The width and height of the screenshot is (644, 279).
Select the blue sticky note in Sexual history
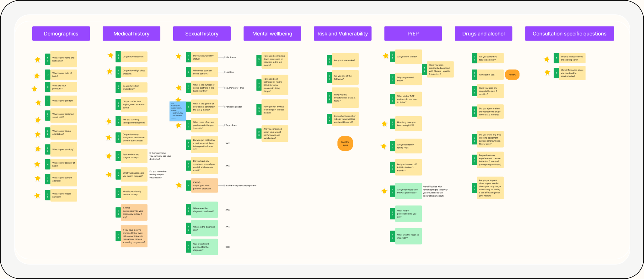click(178, 111)
